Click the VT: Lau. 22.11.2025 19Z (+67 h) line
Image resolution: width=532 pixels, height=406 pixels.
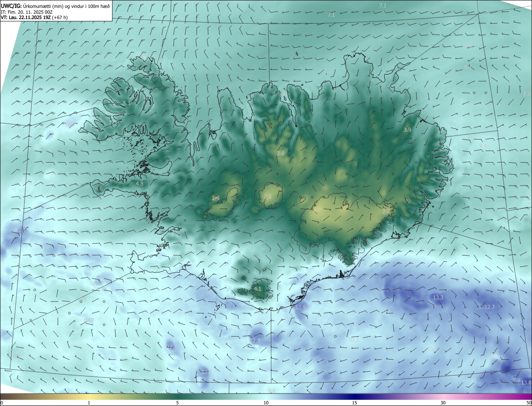[34, 17]
